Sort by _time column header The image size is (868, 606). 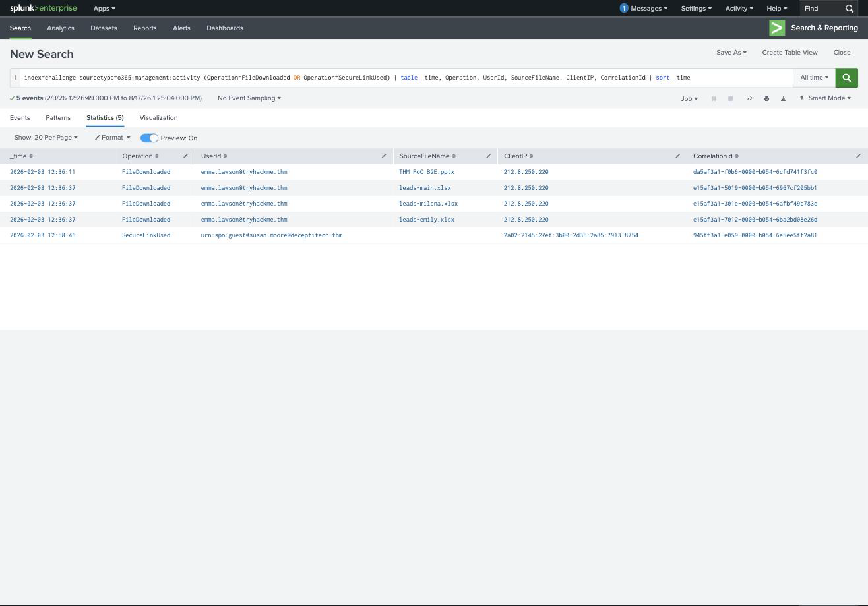point(21,156)
